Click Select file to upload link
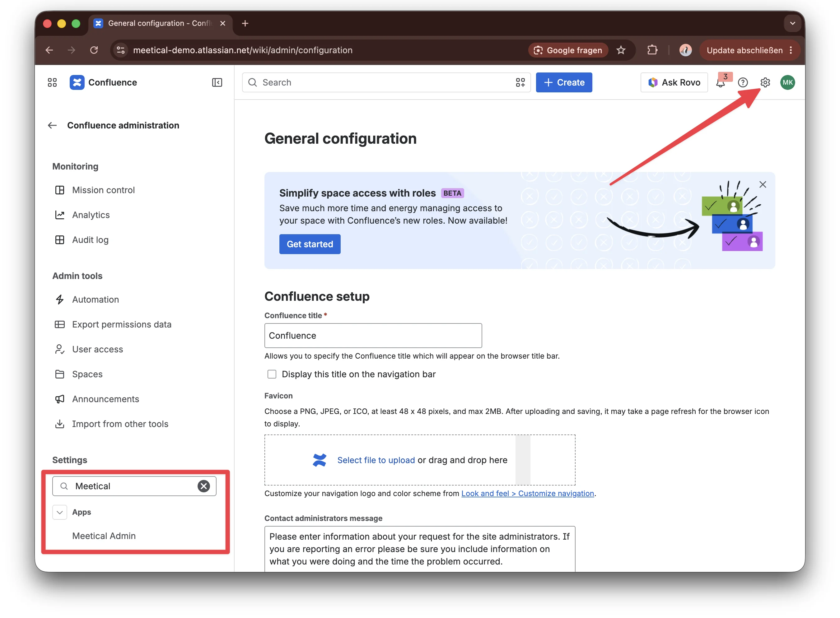The height and width of the screenshot is (618, 840). (x=376, y=460)
